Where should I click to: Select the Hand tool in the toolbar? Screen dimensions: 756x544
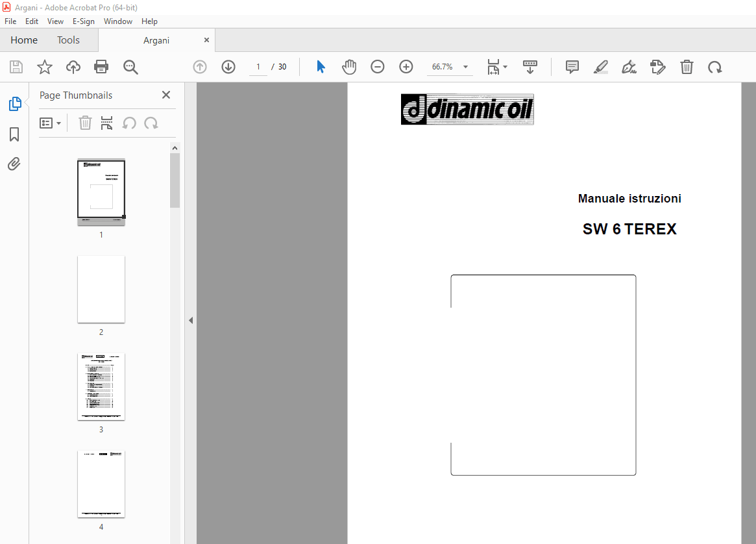[349, 66]
